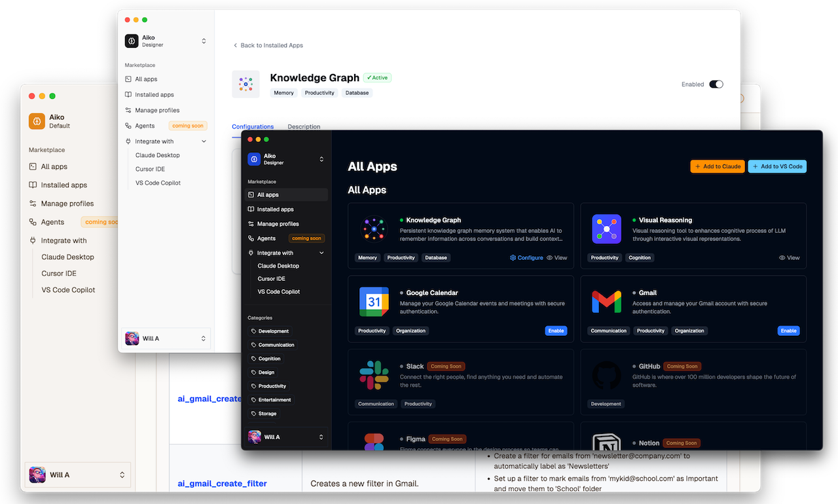The image size is (838, 504).
Task: Click the Gmail app icon
Action: [x=606, y=302]
